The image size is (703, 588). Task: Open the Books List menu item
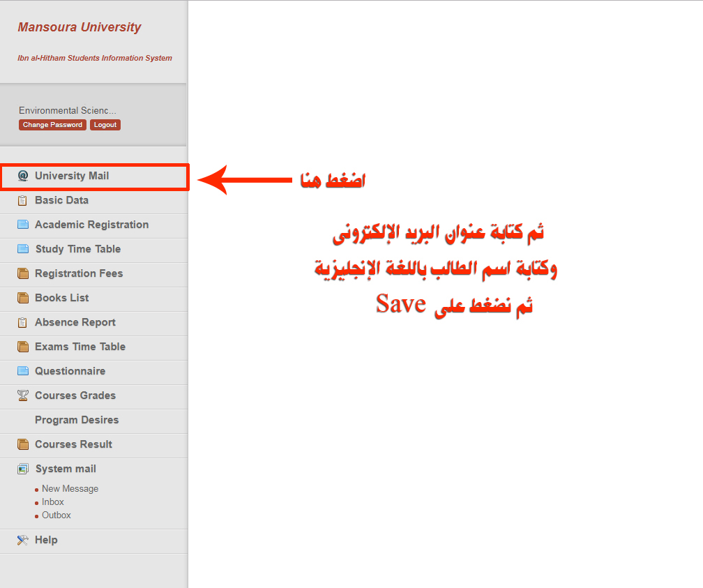61,298
